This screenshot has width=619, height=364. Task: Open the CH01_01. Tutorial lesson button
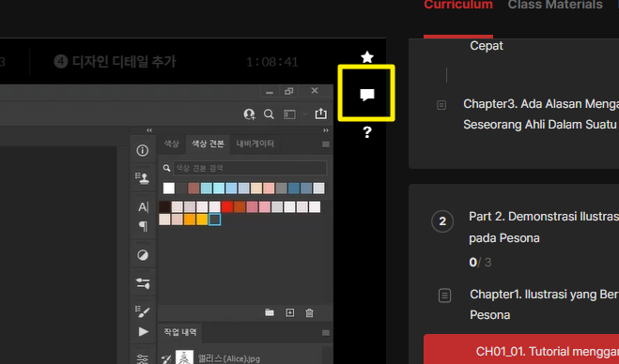coord(521,349)
